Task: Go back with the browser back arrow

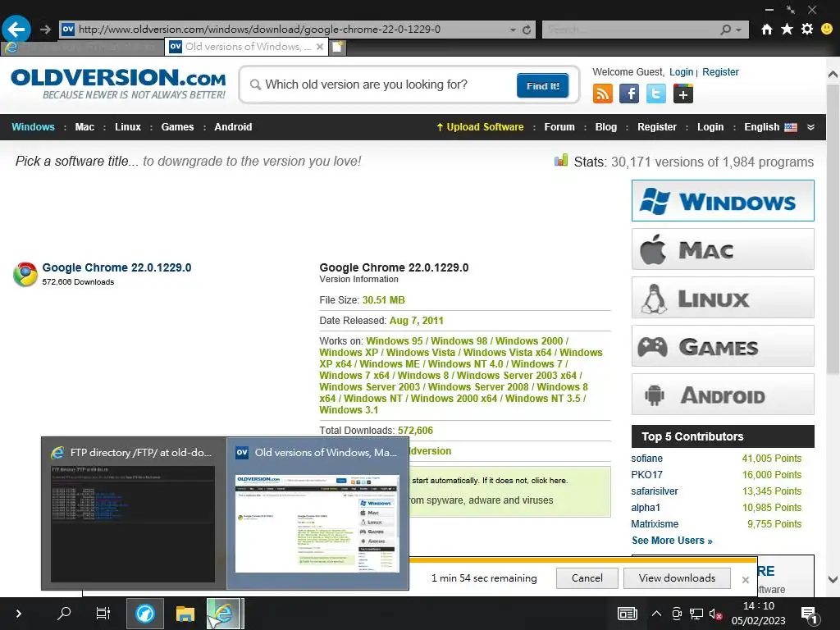Action: click(x=16, y=29)
